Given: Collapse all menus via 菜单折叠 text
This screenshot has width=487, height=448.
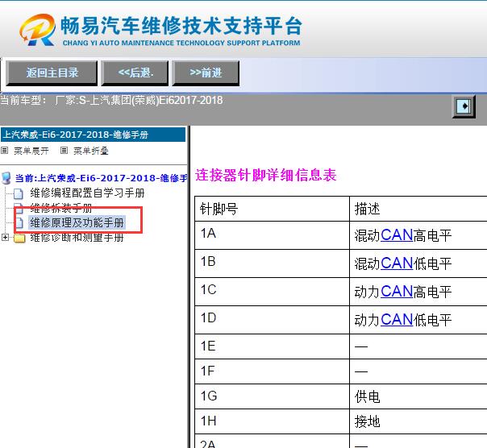Looking at the screenshot, I should [90, 151].
